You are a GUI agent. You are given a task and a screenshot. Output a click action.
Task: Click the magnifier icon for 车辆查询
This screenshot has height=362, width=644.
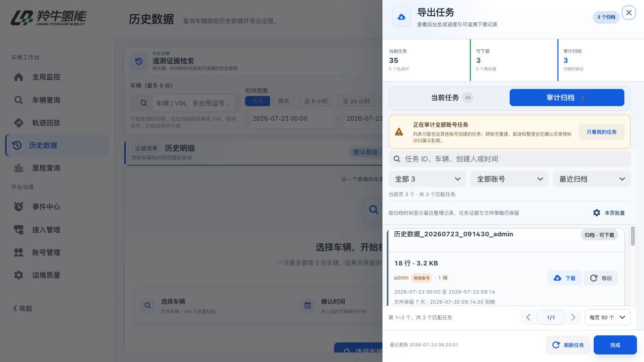pyautogui.click(x=19, y=100)
